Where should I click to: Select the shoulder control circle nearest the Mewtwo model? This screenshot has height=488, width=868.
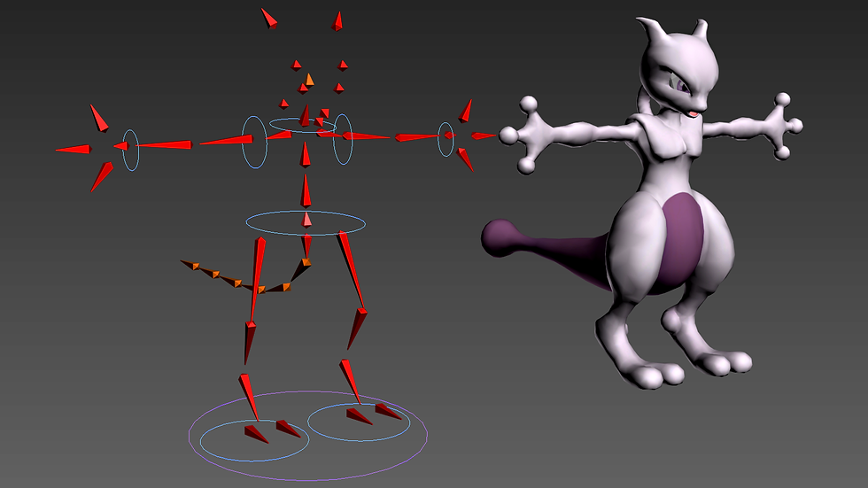pos(343,139)
